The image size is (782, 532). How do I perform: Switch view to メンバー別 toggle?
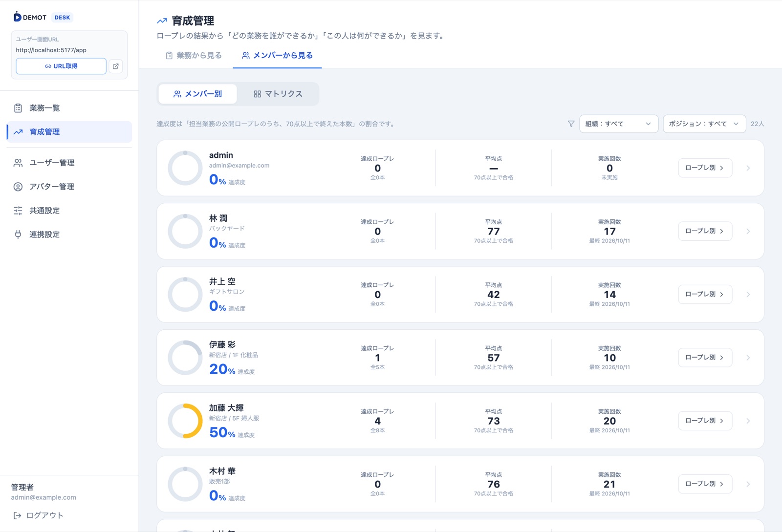pos(198,94)
